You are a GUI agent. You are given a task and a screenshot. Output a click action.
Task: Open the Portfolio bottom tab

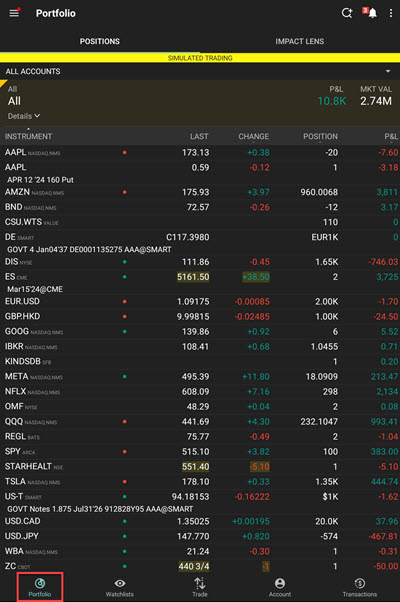[40, 587]
